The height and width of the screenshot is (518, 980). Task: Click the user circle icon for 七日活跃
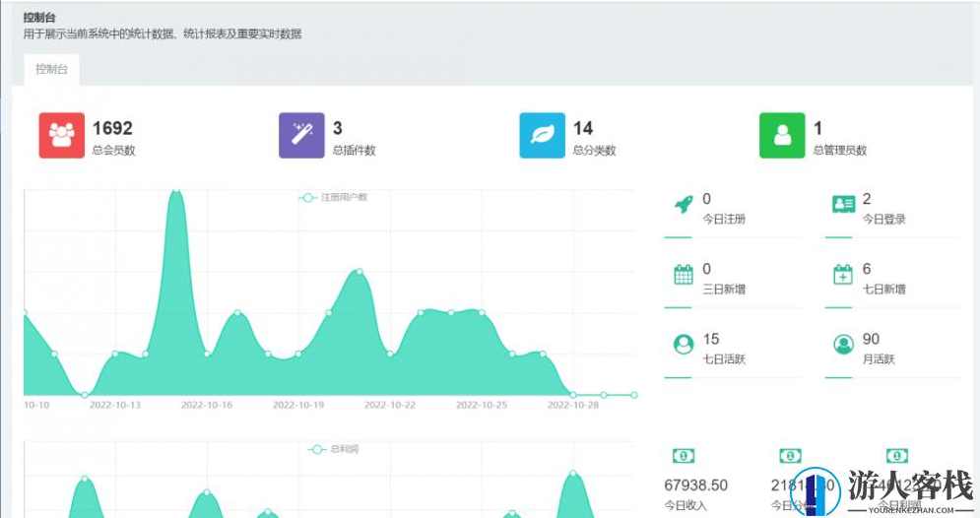point(684,345)
